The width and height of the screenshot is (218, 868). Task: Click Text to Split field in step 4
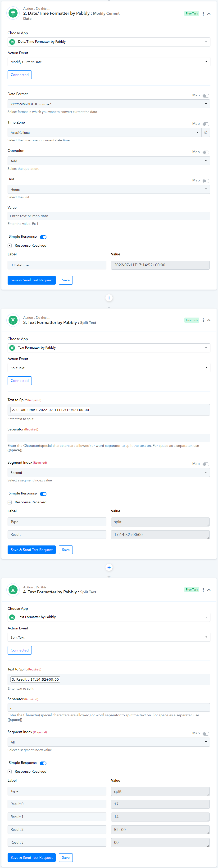click(109, 679)
